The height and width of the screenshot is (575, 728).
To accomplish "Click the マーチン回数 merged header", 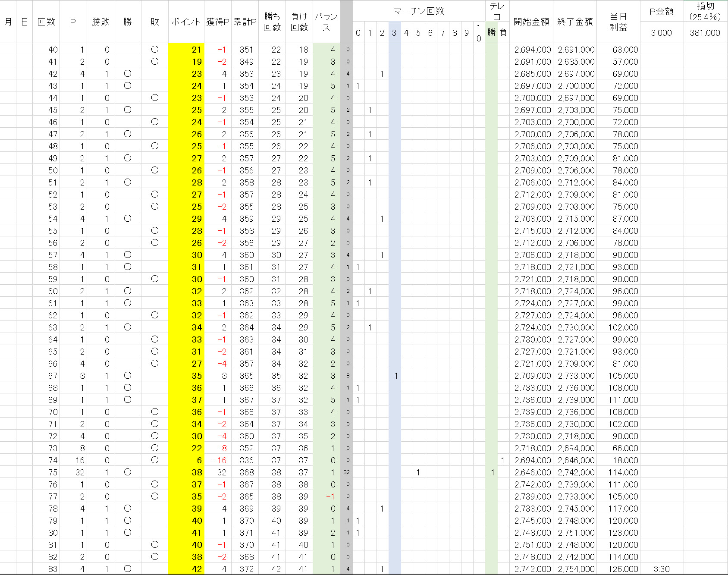I will [x=419, y=11].
